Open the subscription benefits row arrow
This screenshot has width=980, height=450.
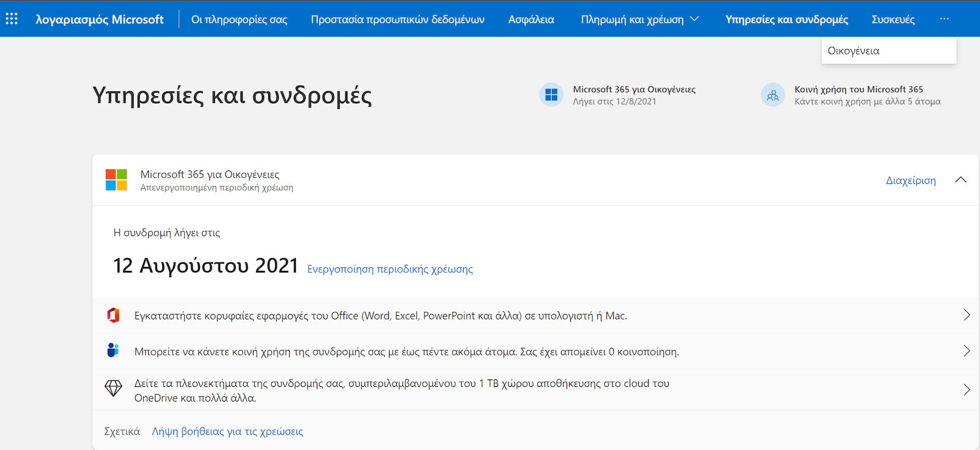tap(967, 390)
